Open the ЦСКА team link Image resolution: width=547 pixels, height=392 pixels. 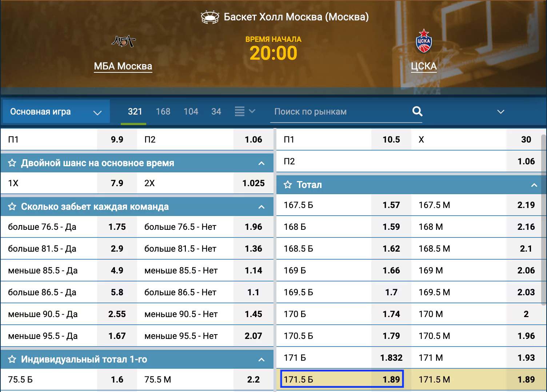click(424, 66)
